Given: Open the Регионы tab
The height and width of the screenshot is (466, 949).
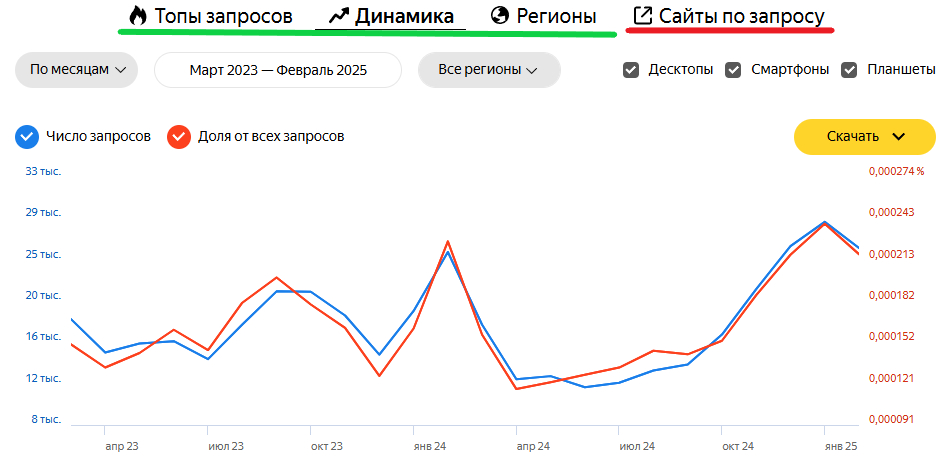Looking at the screenshot, I should pyautogui.click(x=556, y=17).
